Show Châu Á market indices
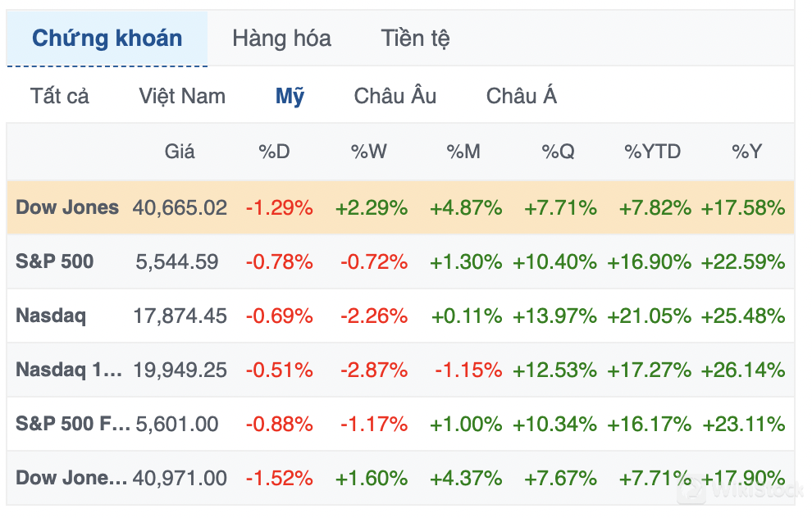The width and height of the screenshot is (812, 518). click(522, 97)
